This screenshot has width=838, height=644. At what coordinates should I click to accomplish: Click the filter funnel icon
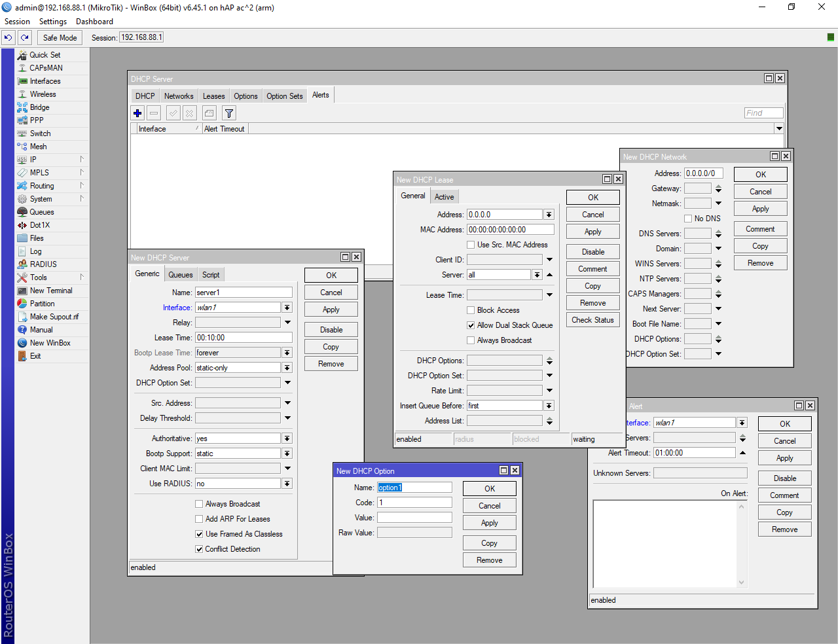pyautogui.click(x=229, y=113)
